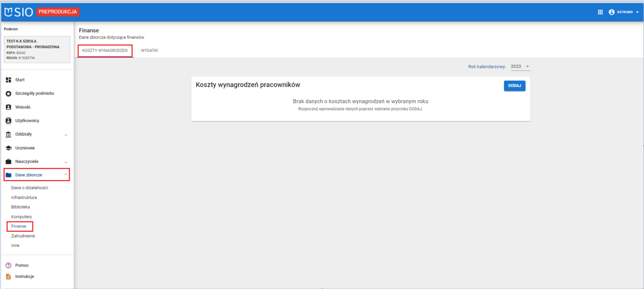Click the Pomoc question mark icon
The width and height of the screenshot is (644, 289).
point(8,265)
